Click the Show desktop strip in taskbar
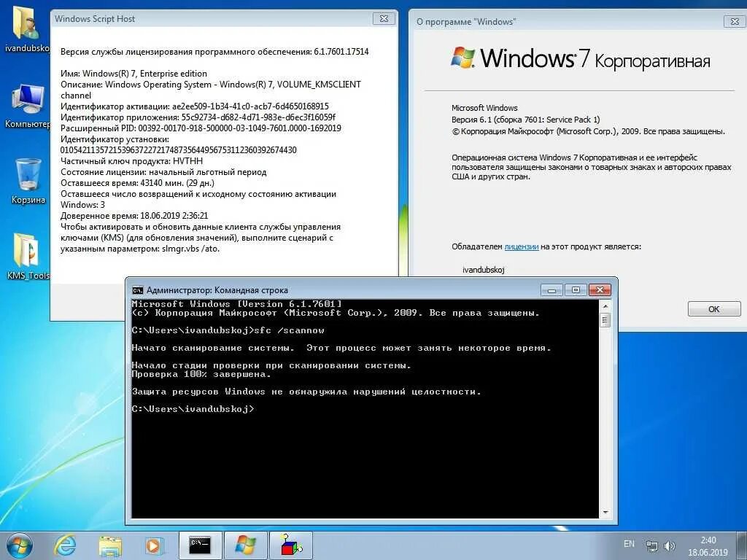The height and width of the screenshot is (560, 747). tap(743, 545)
